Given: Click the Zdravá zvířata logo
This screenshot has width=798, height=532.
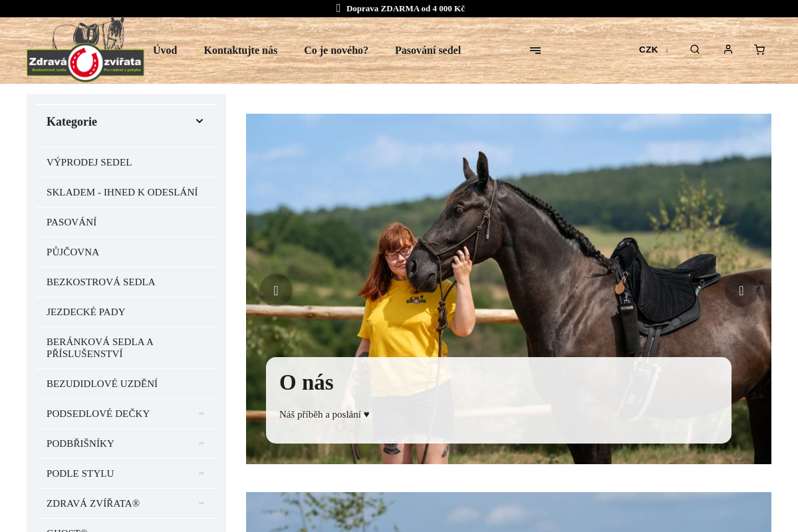Looking at the screenshot, I should tap(85, 51).
